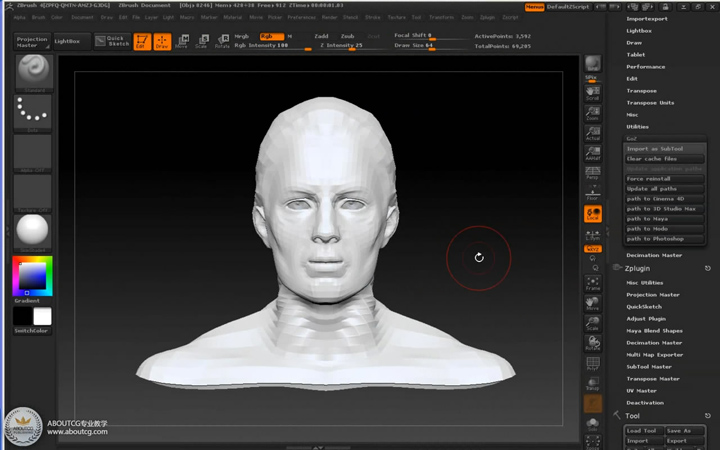This screenshot has height=450, width=720.
Task: Click Clear cache files
Action: coord(664,159)
